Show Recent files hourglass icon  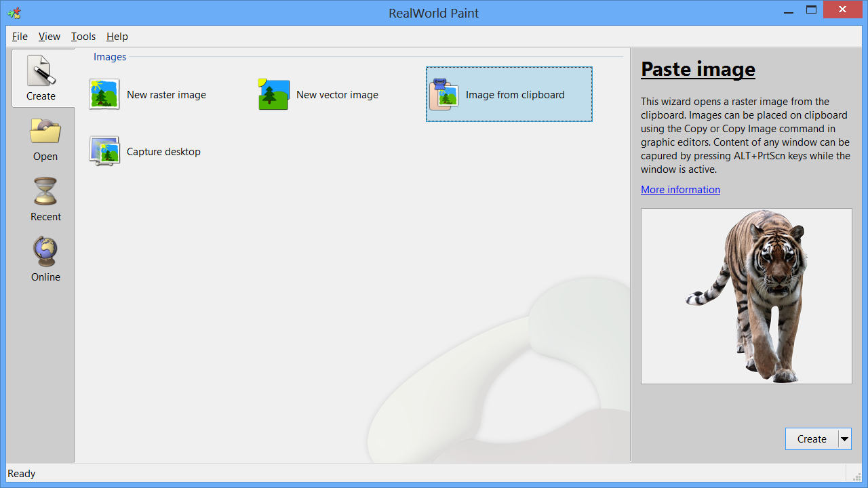pyautogui.click(x=45, y=191)
